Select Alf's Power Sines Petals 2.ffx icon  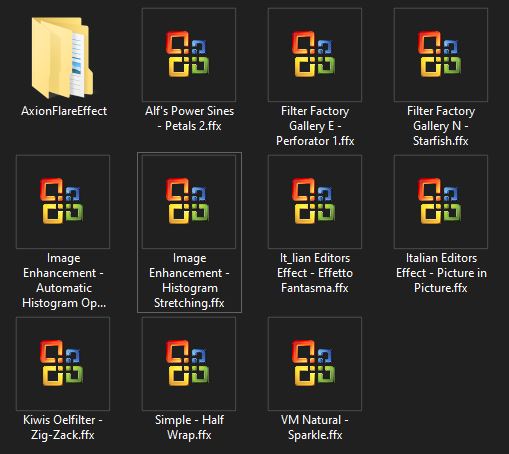[x=189, y=55]
